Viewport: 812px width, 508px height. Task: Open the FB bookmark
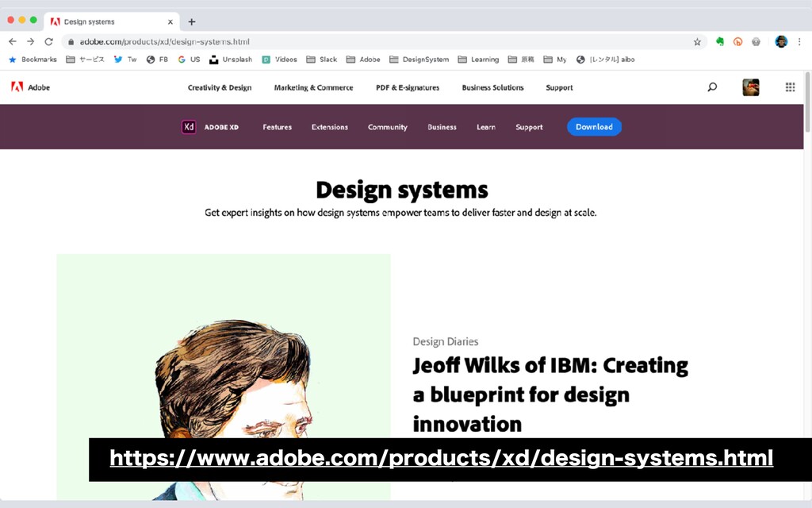point(157,60)
